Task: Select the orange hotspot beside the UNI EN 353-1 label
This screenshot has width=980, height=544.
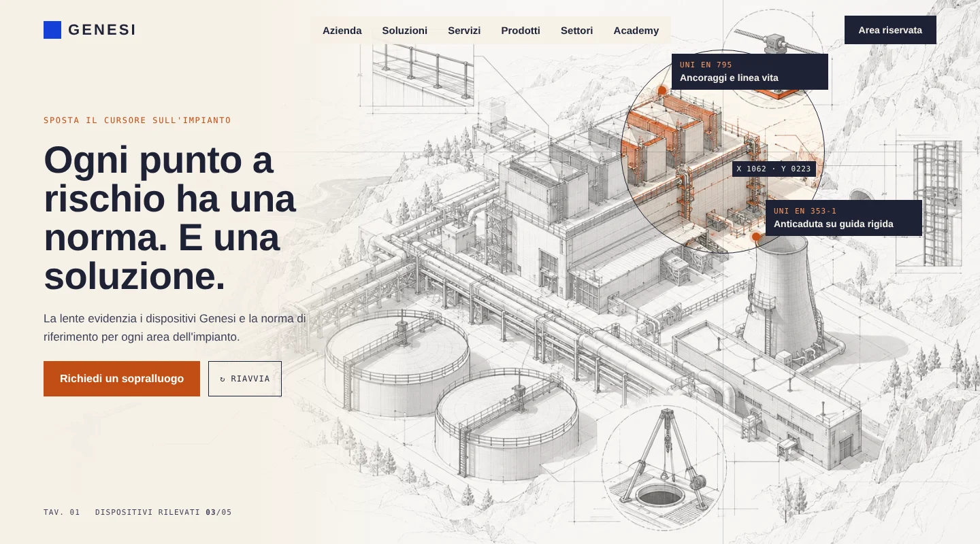Action: [756, 237]
